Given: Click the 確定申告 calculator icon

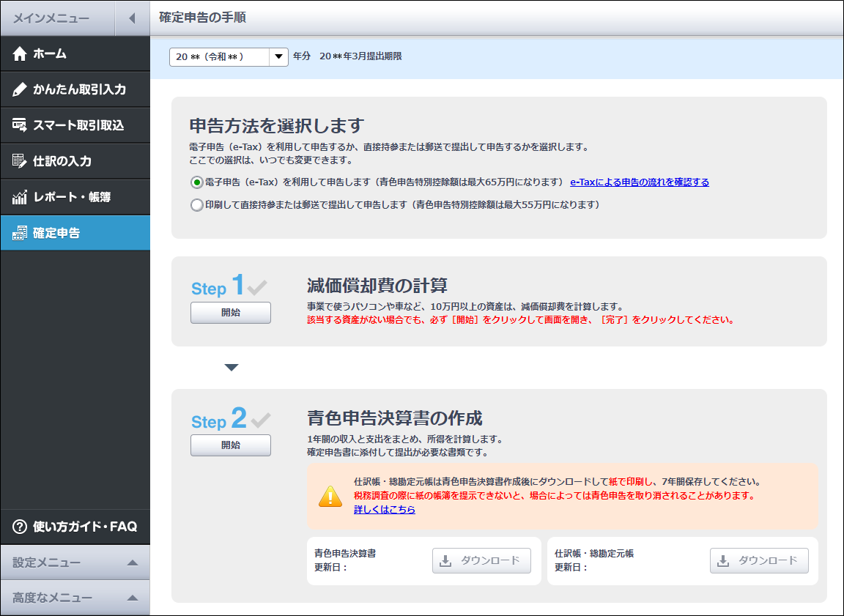Looking at the screenshot, I should tap(19, 233).
